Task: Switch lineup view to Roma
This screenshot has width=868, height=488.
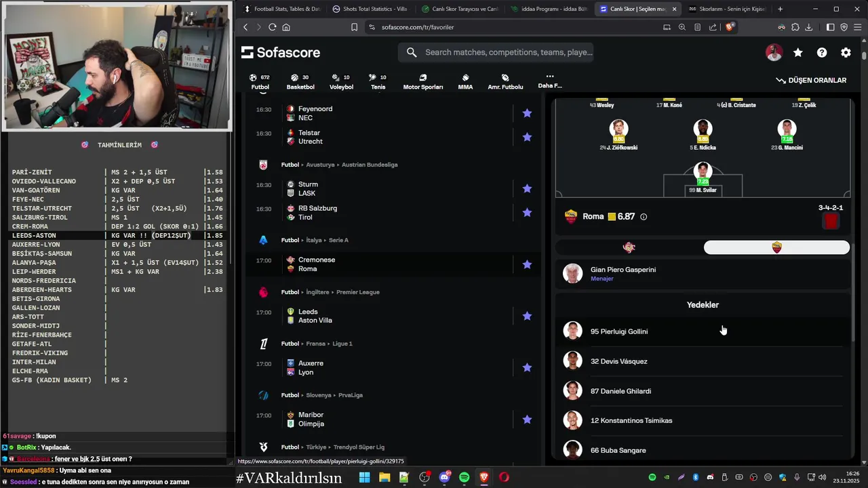Action: pos(776,247)
